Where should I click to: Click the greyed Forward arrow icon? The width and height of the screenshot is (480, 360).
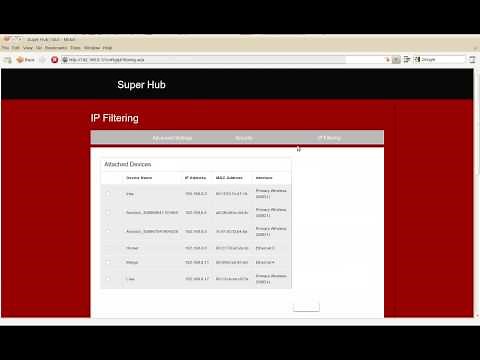pyautogui.click(x=43, y=60)
